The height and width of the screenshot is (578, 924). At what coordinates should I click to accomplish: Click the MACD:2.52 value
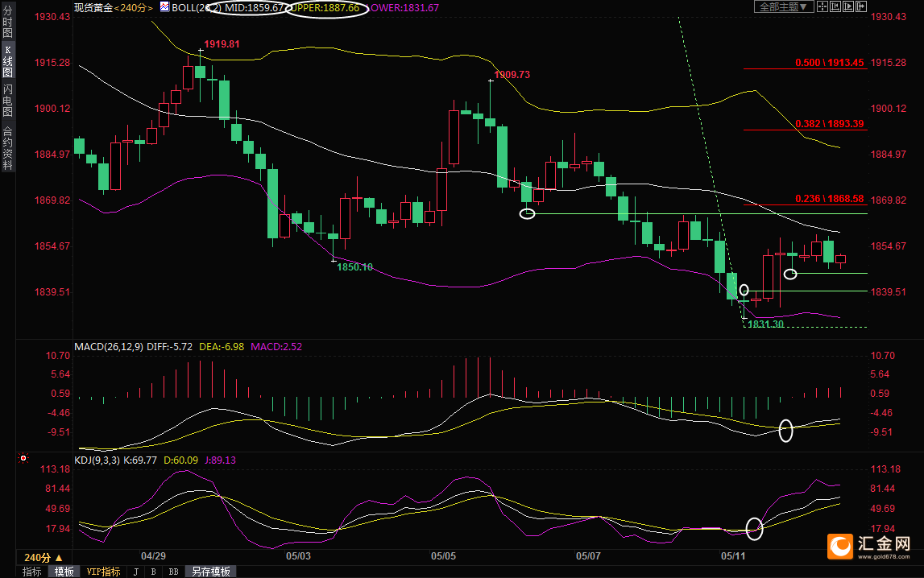(x=276, y=347)
